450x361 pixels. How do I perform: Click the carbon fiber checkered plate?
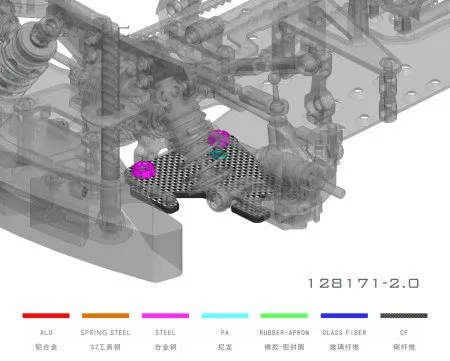coord(200,177)
